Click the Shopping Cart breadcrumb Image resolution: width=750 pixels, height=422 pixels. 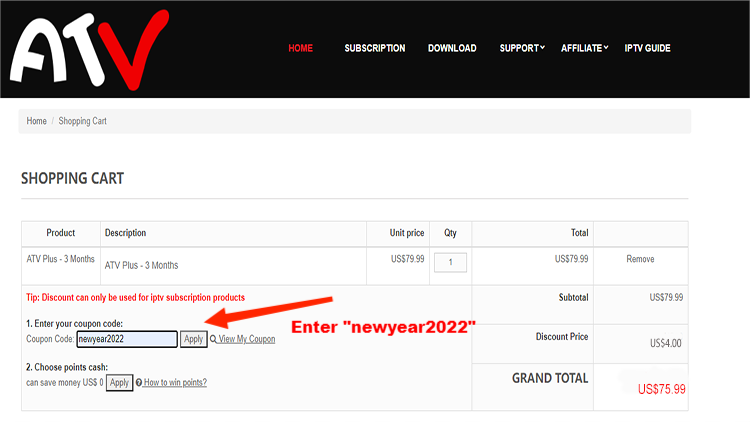[82, 121]
